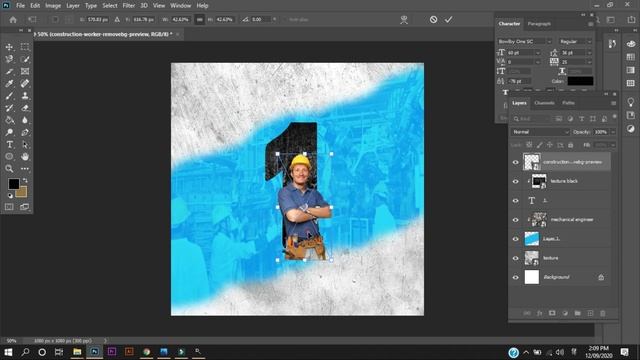
Task: Toggle the maintain aspect ratio link
Action: 199,19
